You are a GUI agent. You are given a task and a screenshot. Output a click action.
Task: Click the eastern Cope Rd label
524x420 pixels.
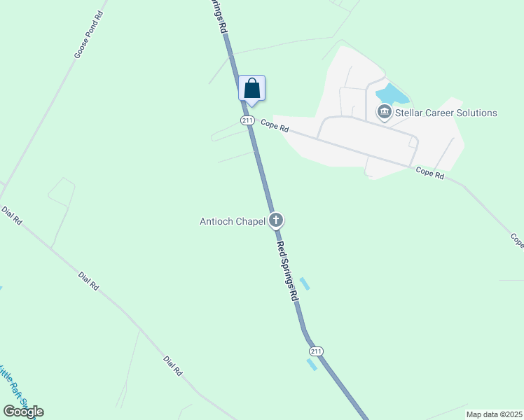429,173
